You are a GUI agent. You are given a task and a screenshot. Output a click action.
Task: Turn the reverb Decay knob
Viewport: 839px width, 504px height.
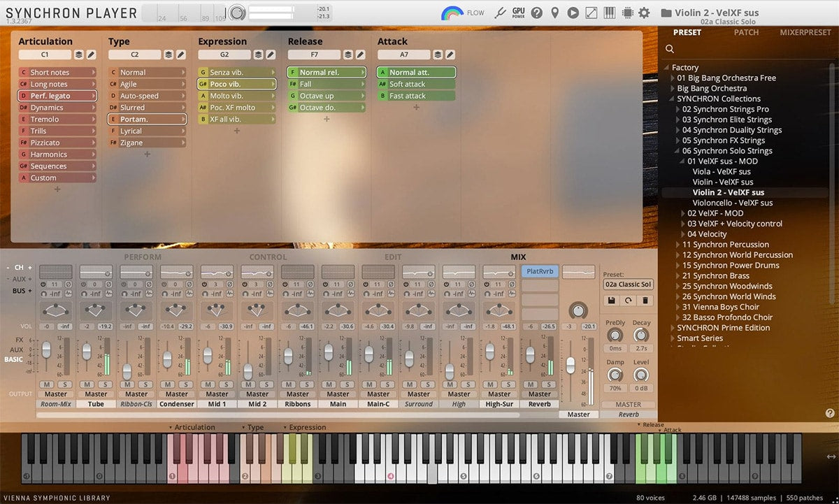point(640,336)
